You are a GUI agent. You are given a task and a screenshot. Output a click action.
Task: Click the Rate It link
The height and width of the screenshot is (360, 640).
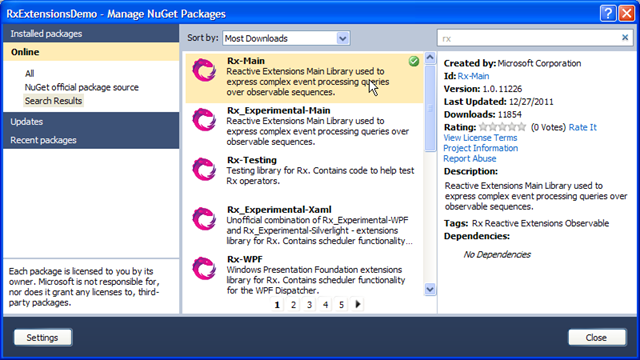[x=582, y=127]
